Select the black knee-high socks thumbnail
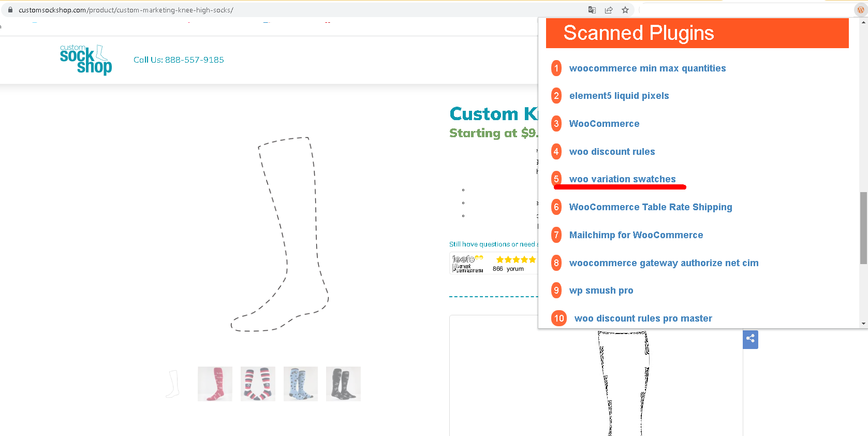868x436 pixels. tap(343, 384)
